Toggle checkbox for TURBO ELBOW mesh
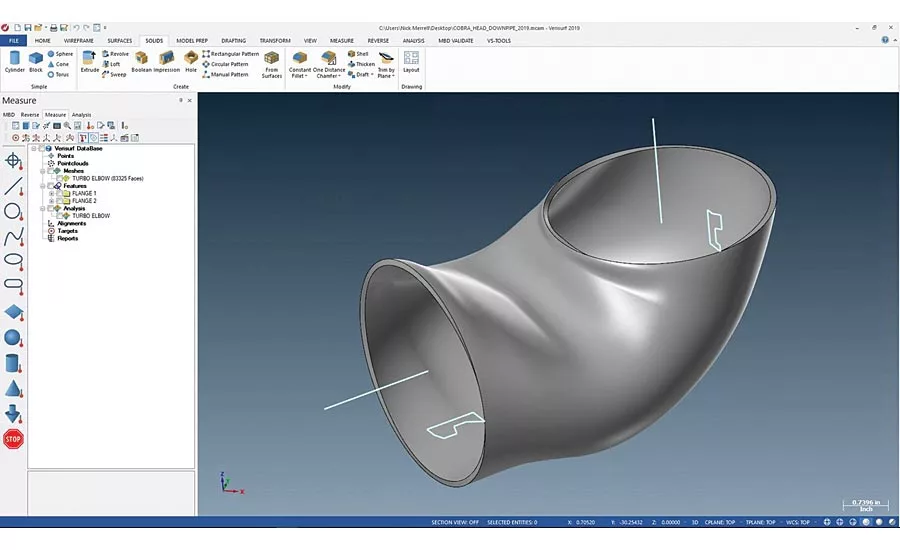The image size is (900, 550). pos(59,179)
